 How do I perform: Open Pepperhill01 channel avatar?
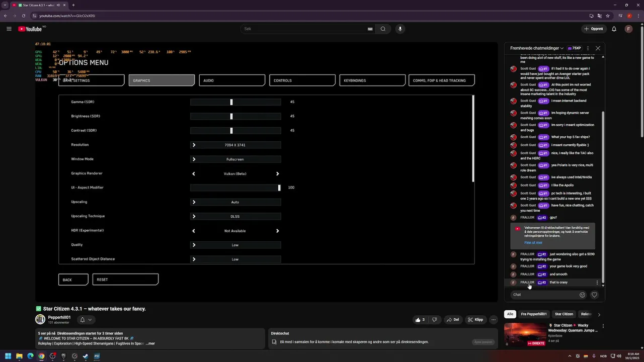[x=40, y=319]
